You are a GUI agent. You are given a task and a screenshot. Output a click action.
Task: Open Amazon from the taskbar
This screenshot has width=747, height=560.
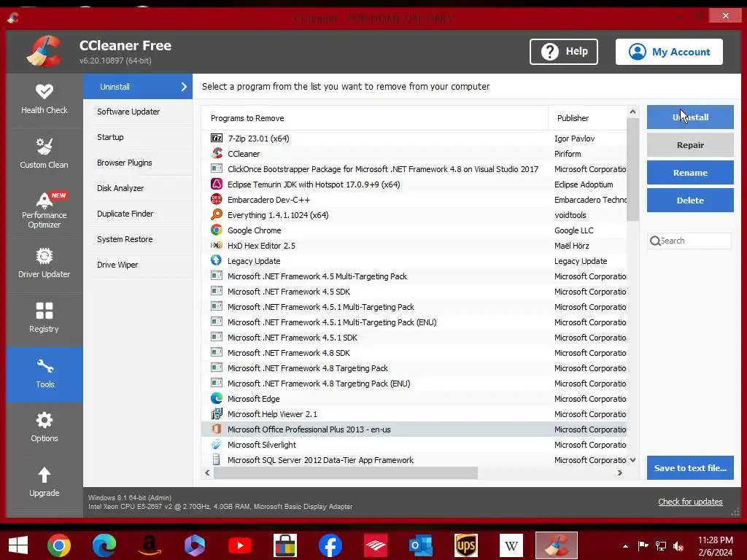click(x=150, y=545)
